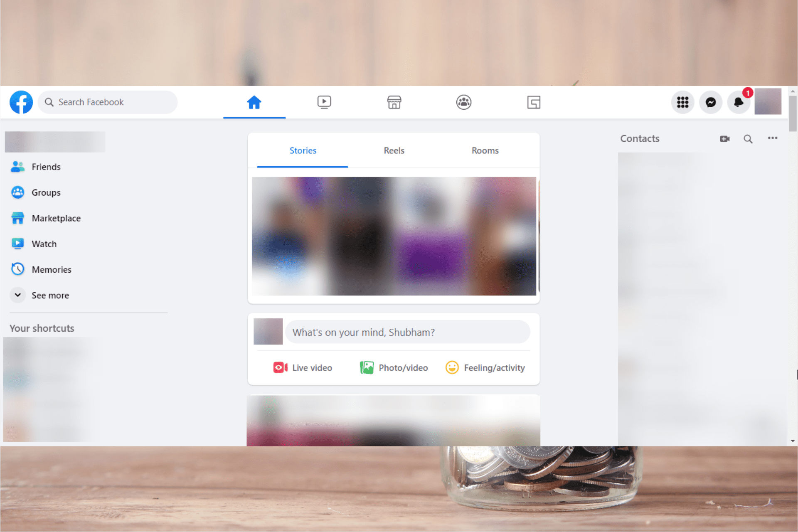Click the Contacts search icon

[747, 138]
